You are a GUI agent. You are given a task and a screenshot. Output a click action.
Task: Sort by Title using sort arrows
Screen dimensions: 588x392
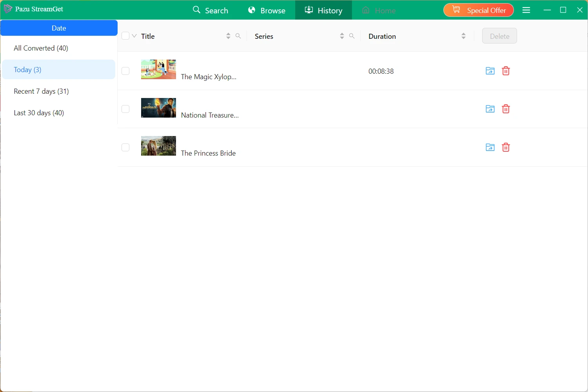tap(228, 36)
